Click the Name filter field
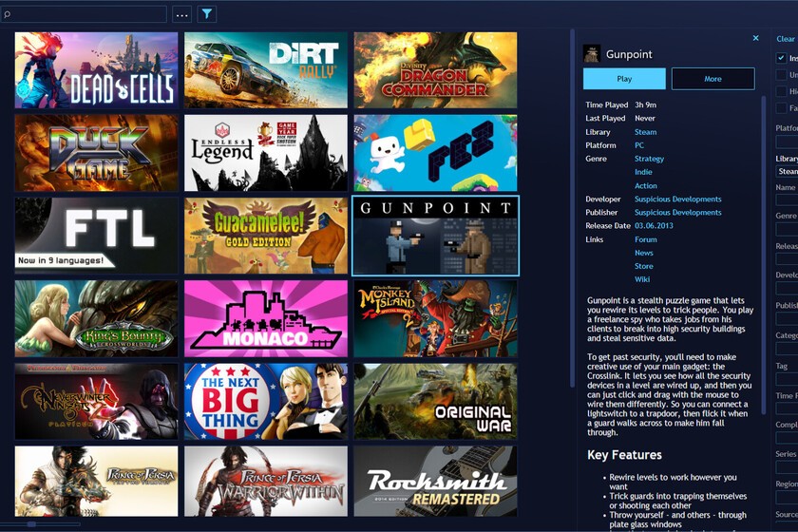 coord(787,199)
